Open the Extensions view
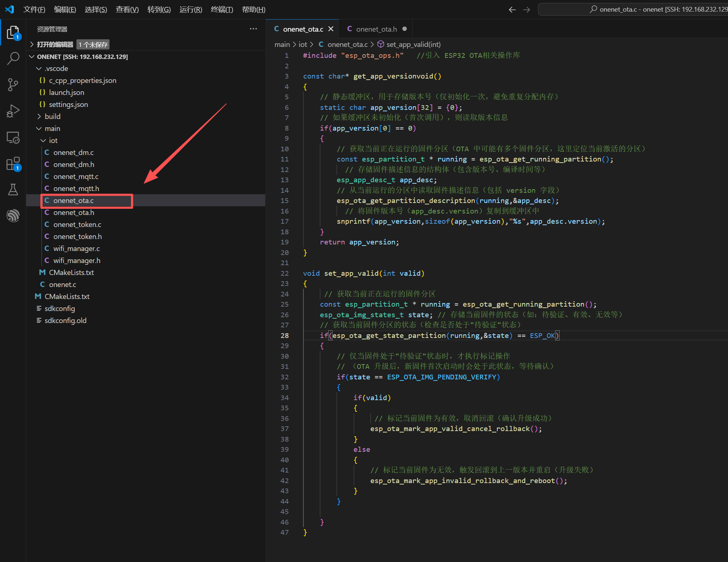This screenshot has height=562, width=728. (x=13, y=164)
